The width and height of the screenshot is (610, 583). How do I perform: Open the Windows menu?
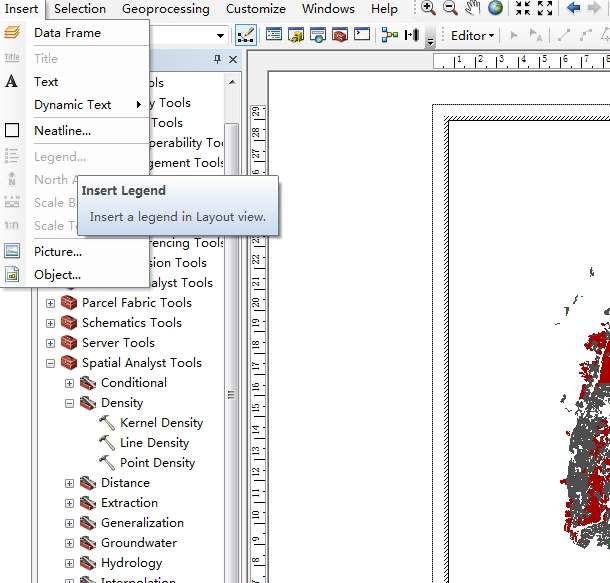(x=328, y=9)
